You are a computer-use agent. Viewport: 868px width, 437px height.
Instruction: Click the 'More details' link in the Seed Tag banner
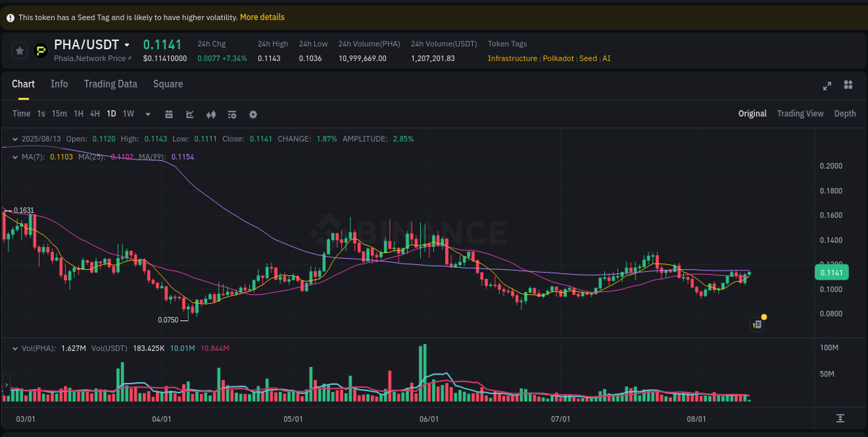coord(262,17)
